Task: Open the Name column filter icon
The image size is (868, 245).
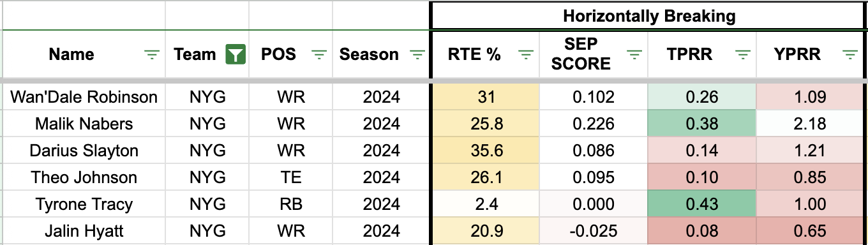Action: [151, 55]
